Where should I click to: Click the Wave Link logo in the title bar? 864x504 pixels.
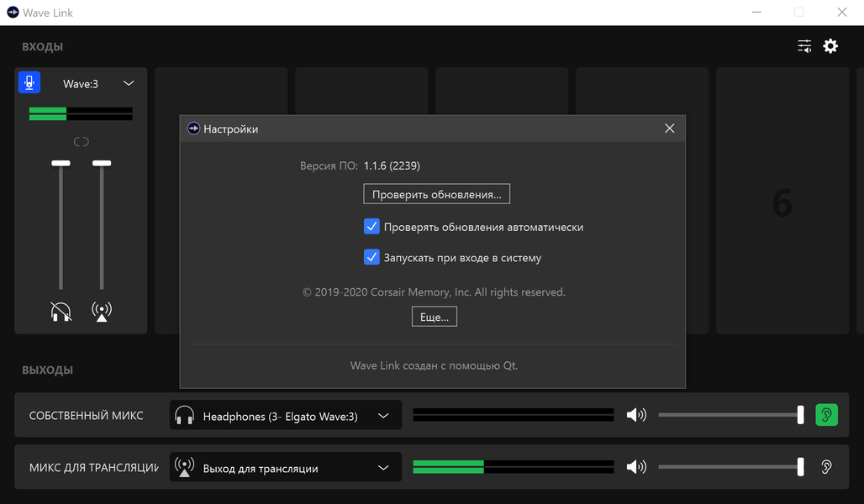click(13, 12)
